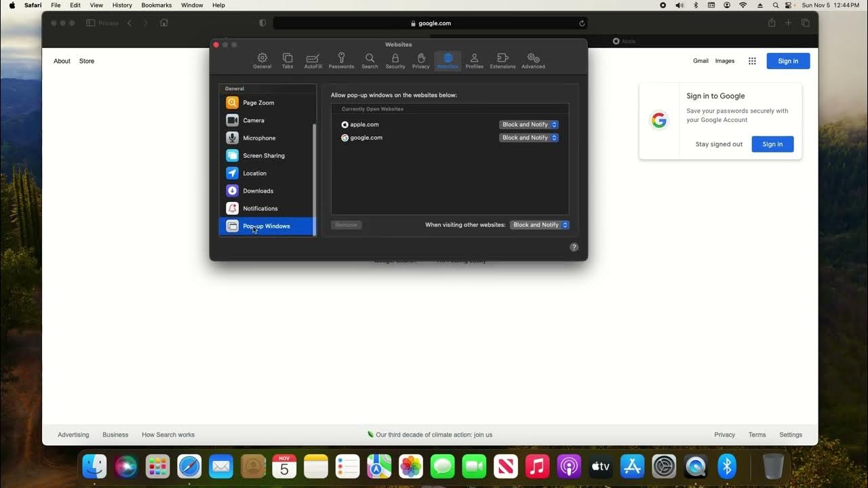Open Music app from the Dock
This screenshot has width=868, height=488.
537,466
